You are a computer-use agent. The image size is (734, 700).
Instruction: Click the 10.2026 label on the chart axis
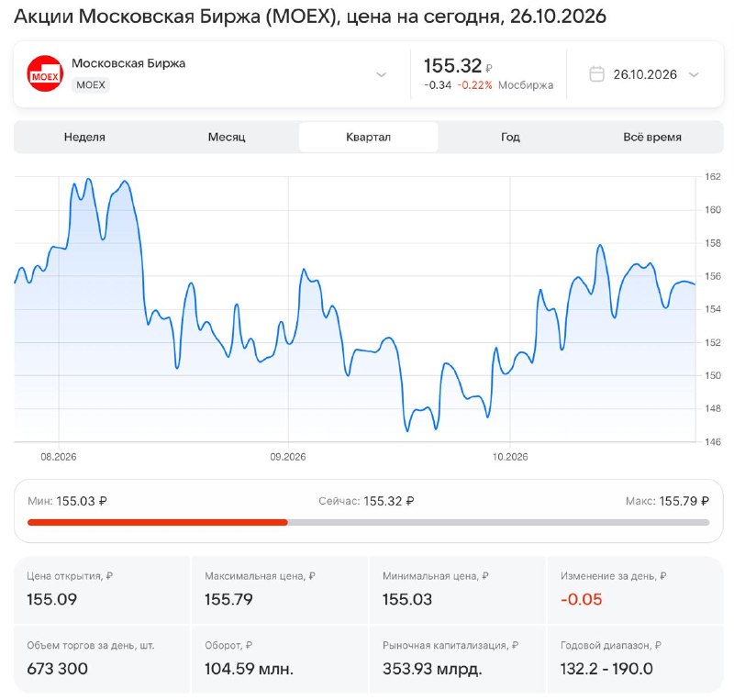[510, 457]
